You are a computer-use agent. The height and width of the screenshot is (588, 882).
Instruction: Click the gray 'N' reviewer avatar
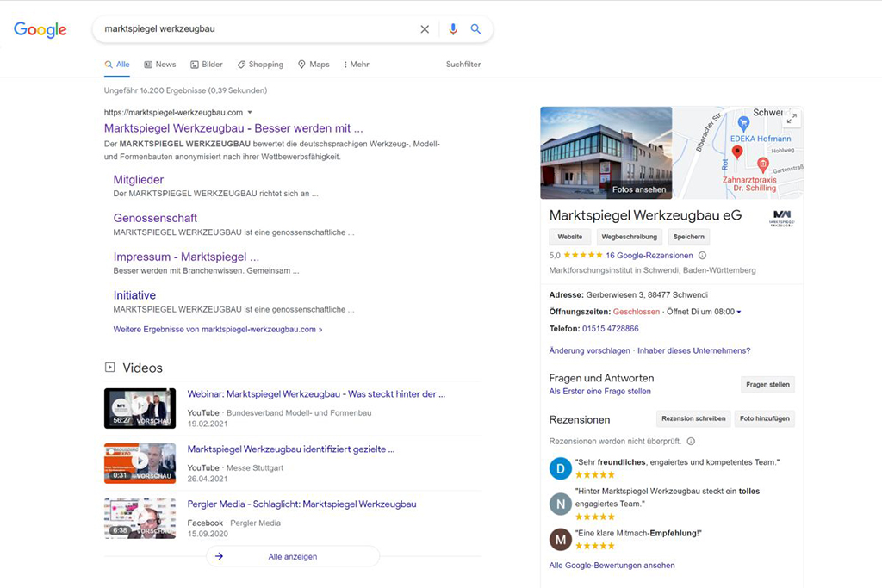coord(560,504)
